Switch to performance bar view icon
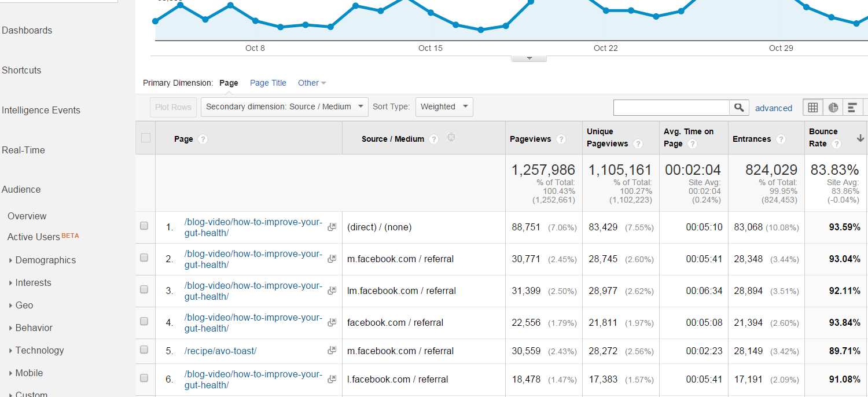The width and height of the screenshot is (868, 397). point(852,108)
